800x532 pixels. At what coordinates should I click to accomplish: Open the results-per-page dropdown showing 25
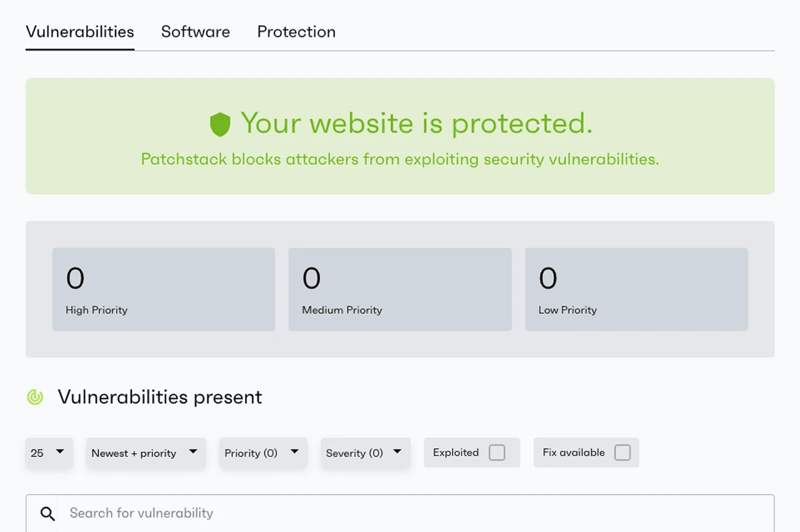click(49, 453)
